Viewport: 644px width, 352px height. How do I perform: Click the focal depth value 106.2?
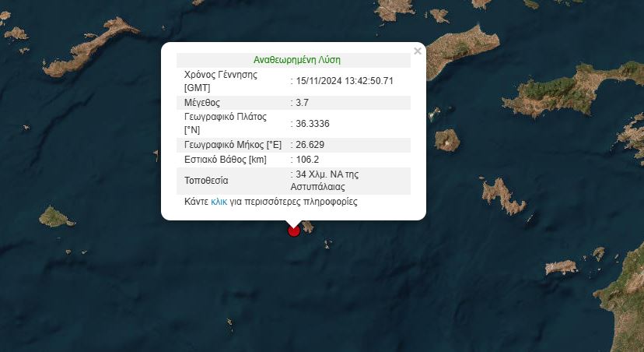tap(307, 160)
